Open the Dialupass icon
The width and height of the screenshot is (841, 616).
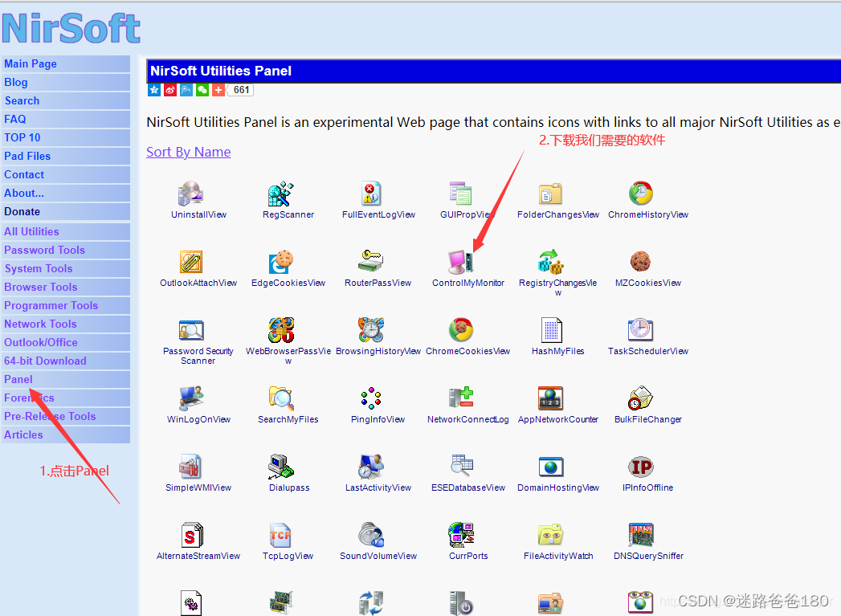tap(280, 467)
